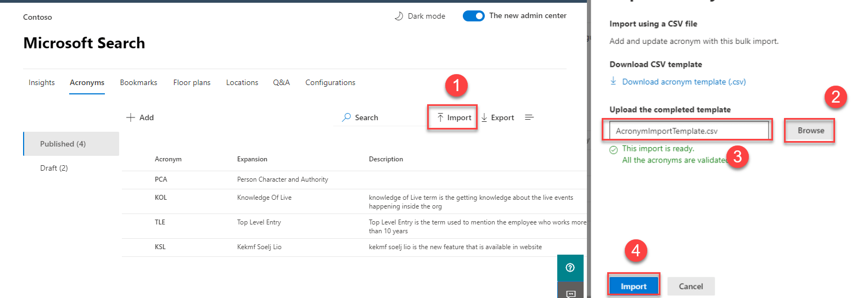Click the AcronymImportTemplate.csv file field
This screenshot has height=298, width=868.
pyautogui.click(x=688, y=131)
